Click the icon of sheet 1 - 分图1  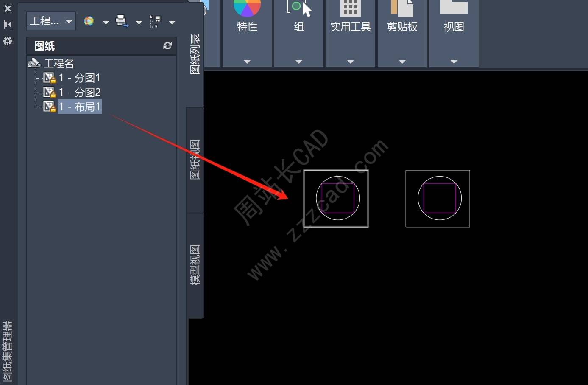50,78
